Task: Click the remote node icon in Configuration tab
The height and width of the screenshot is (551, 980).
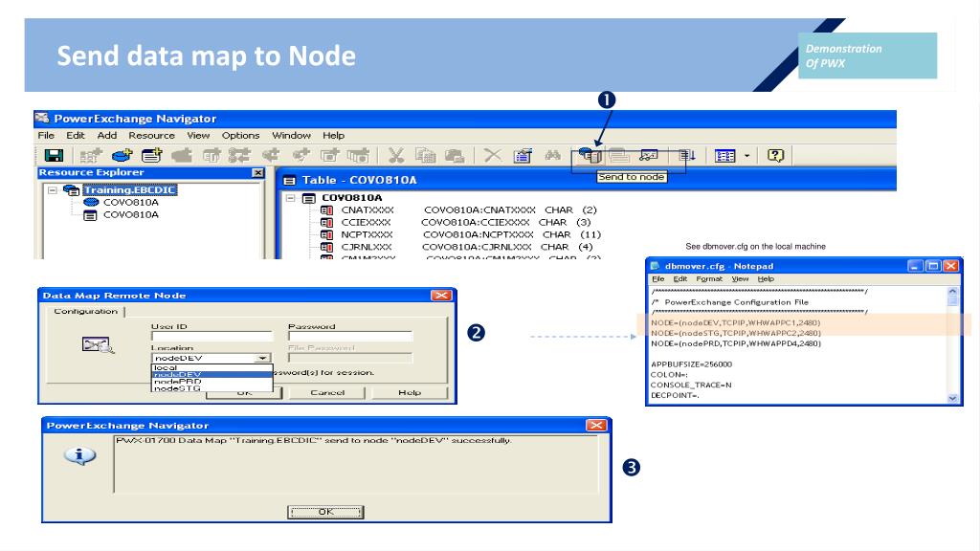Action: pyautogui.click(x=98, y=344)
